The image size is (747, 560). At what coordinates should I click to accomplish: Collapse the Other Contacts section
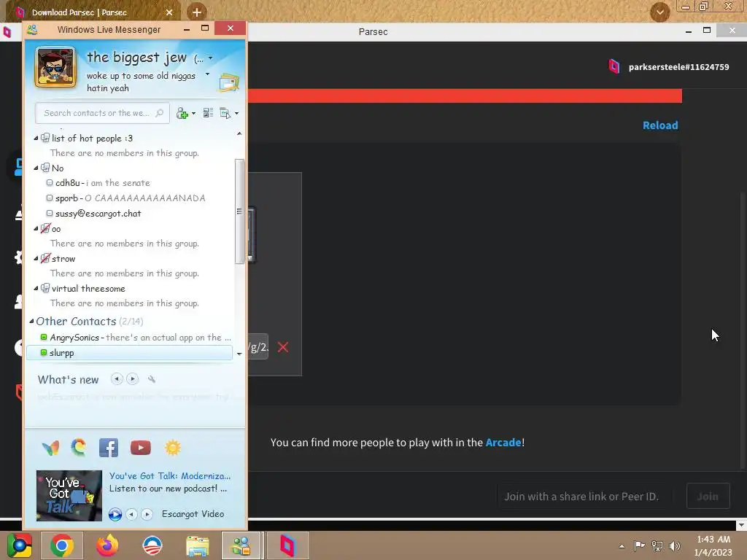[x=31, y=321]
